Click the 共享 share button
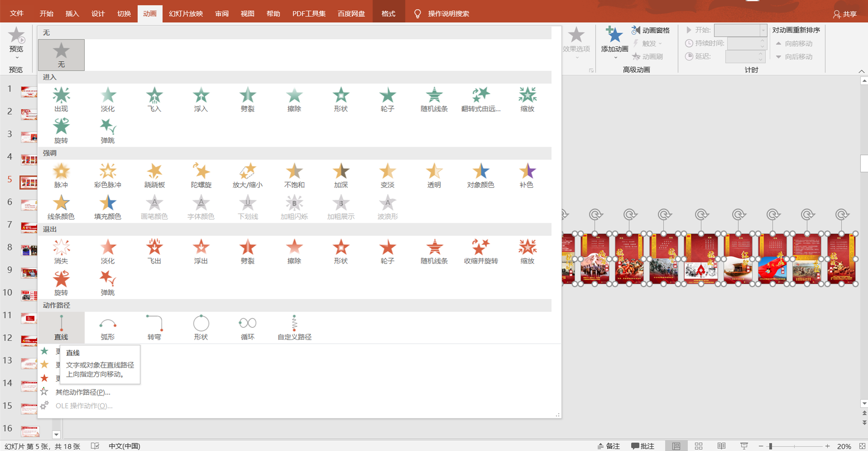 tap(844, 14)
